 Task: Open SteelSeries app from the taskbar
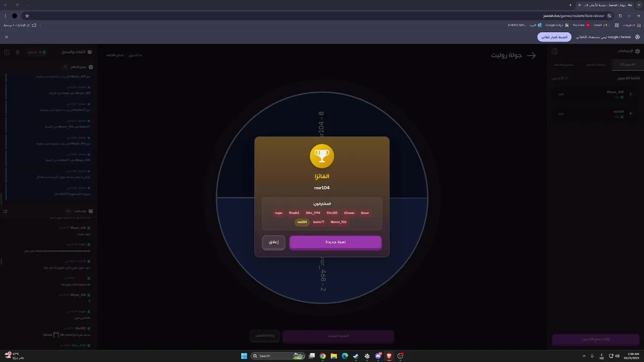(367, 356)
